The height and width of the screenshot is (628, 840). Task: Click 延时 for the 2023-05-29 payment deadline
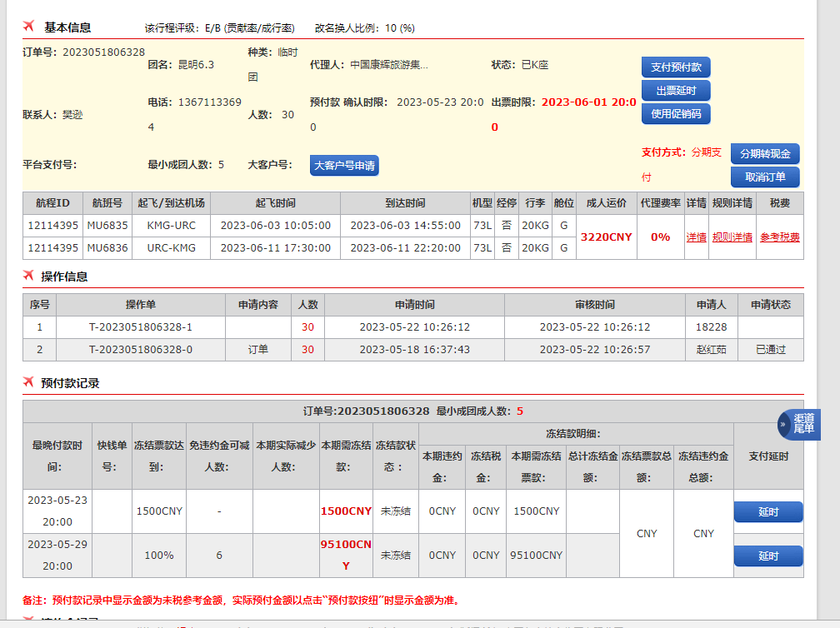(767, 556)
